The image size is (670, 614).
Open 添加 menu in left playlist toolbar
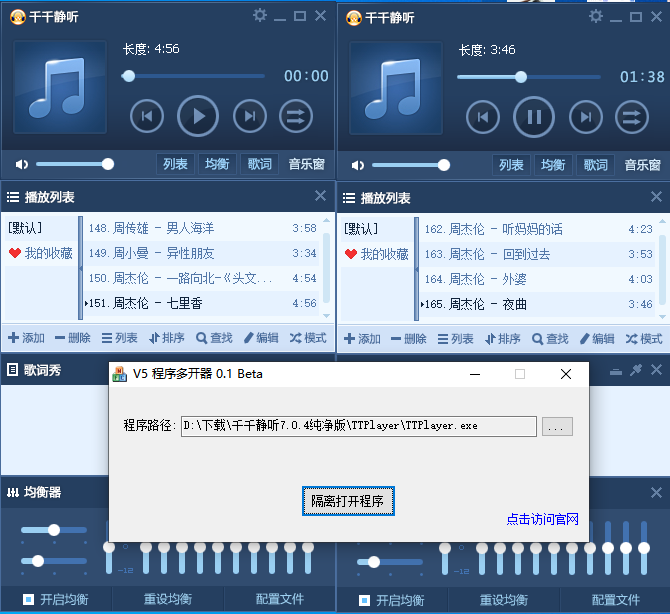click(x=26, y=338)
